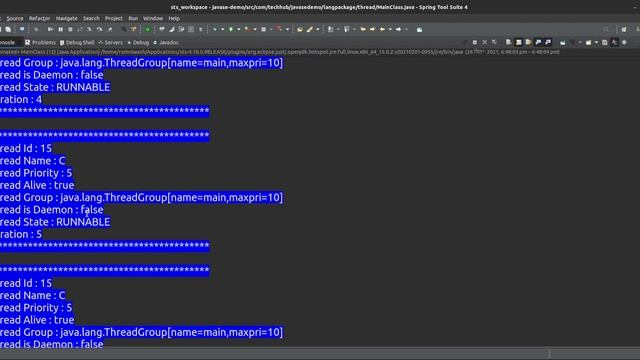Toggle Show Whitespace Characters

coord(200,29)
